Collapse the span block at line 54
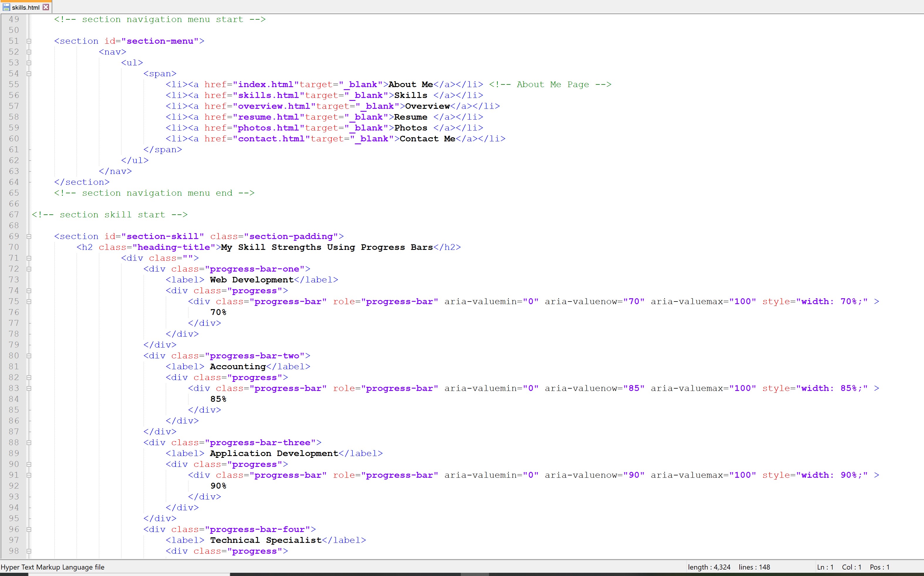This screenshot has width=924, height=576. click(29, 74)
